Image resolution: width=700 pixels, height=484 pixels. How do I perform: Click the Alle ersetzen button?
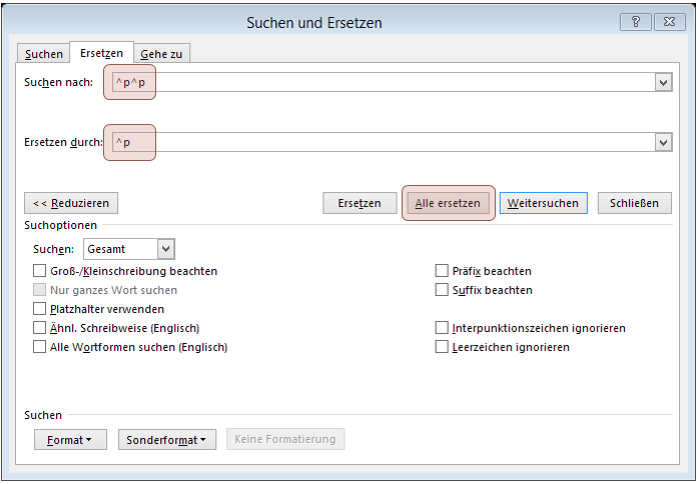coord(448,203)
